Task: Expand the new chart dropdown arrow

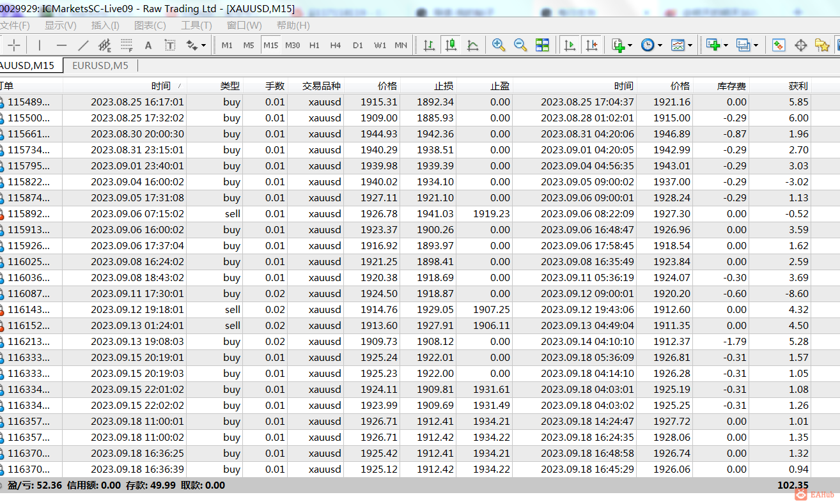Action: point(726,45)
